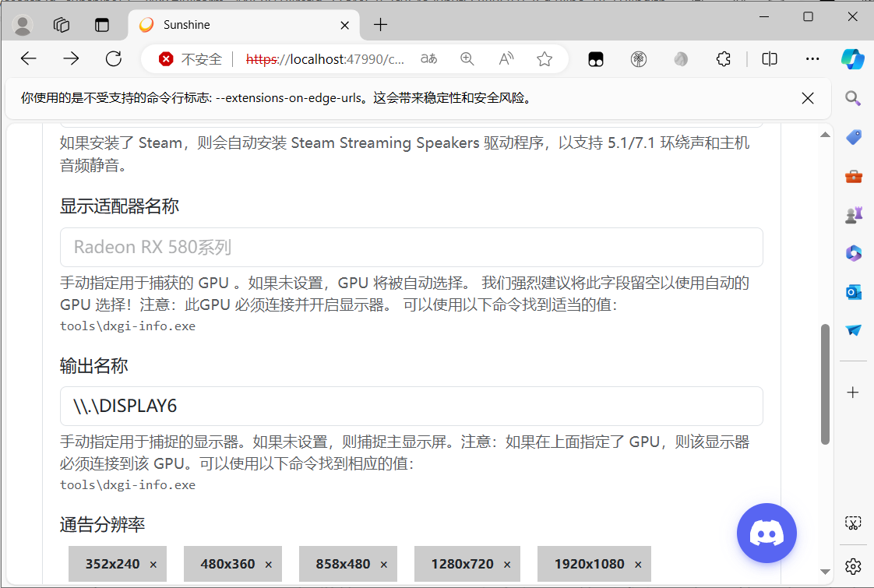Image resolution: width=874 pixels, height=588 pixels.
Task: Click the page scrollbar down arrow
Action: (x=826, y=572)
